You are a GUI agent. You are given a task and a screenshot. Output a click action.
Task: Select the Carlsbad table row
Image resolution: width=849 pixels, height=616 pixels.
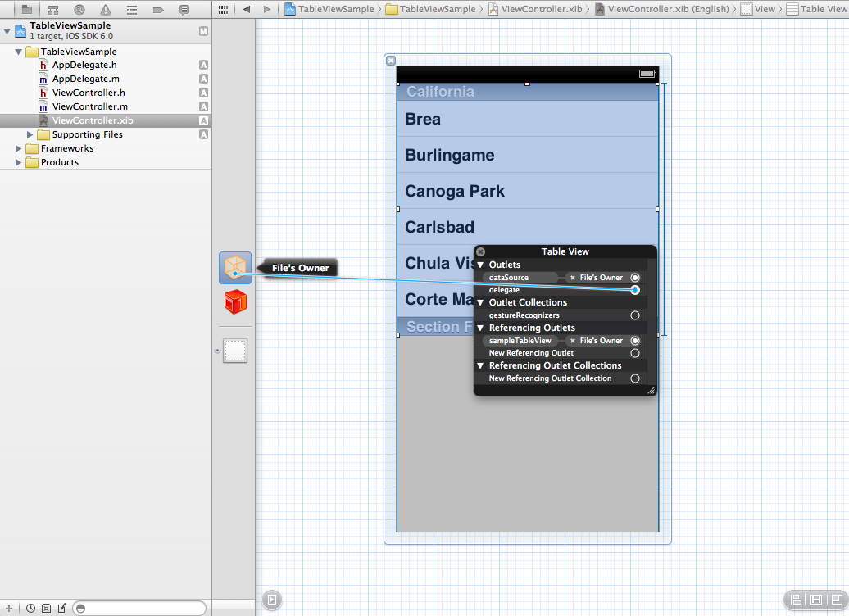528,227
